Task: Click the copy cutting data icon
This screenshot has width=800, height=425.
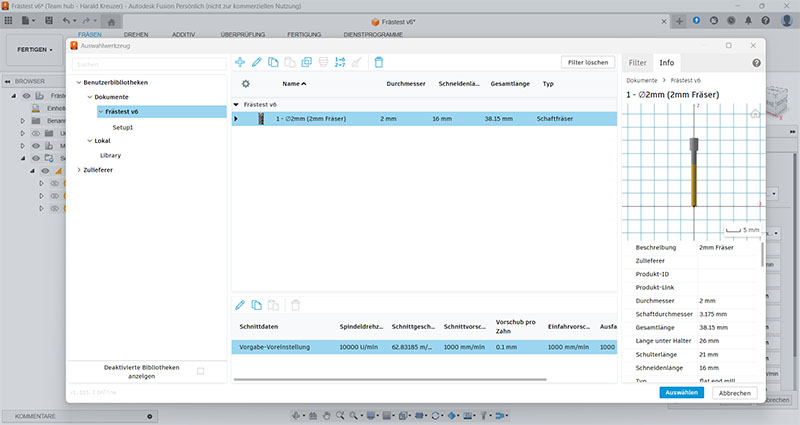Action: pos(257,305)
